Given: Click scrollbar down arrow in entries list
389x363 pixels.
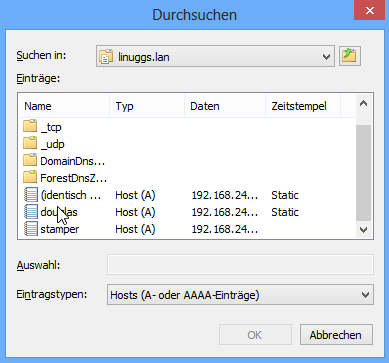Looking at the screenshot, I should [x=364, y=230].
